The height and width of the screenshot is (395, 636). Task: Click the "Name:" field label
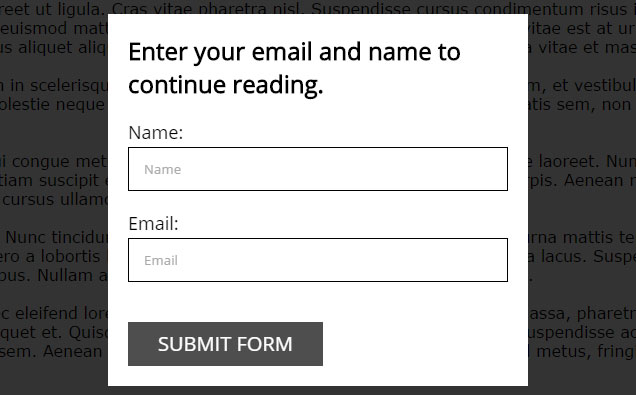(x=156, y=133)
